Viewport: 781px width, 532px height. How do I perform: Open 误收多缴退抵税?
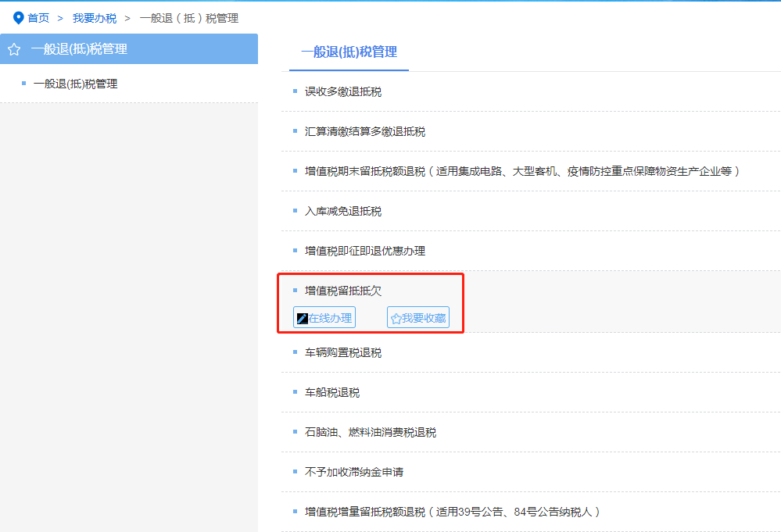tap(343, 91)
